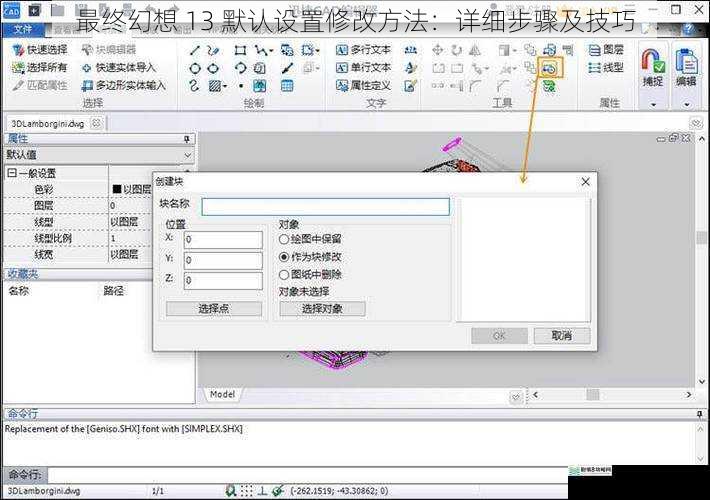Viewport: 710px width, 500px height.
Task: Click the Z position input field
Action: tap(223, 281)
